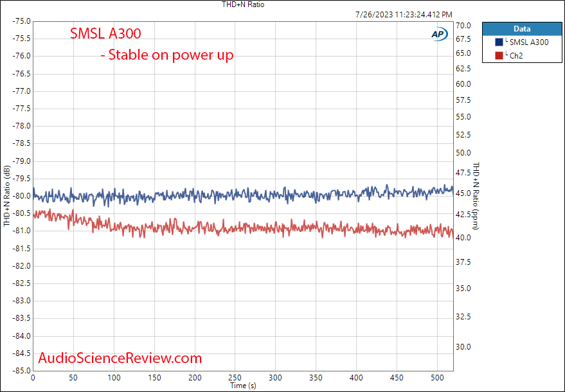
Task: Click the 250 tick on time axis
Action: 235,378
